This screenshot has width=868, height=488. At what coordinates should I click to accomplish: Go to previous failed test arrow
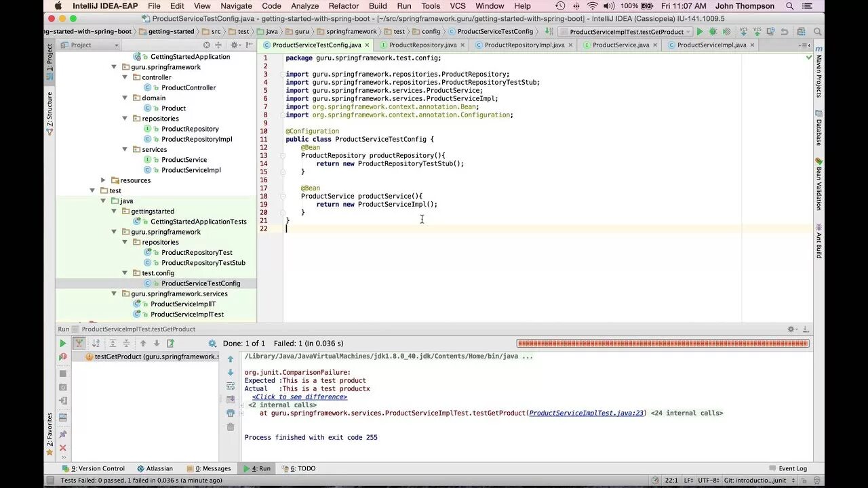pos(143,344)
